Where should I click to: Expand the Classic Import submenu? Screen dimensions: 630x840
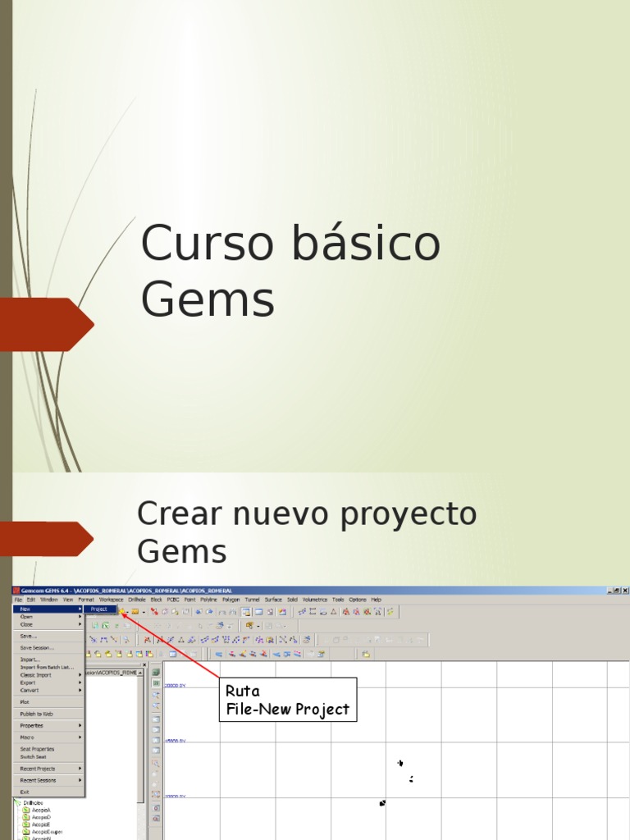[48, 675]
